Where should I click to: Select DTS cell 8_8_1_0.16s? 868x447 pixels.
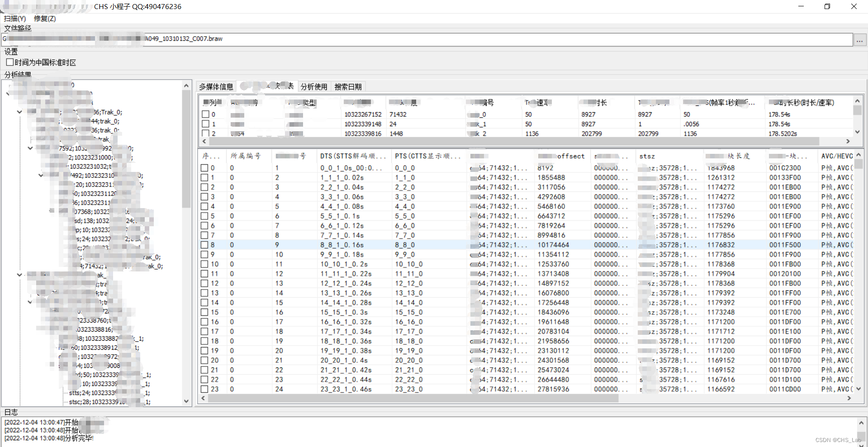[x=342, y=245]
